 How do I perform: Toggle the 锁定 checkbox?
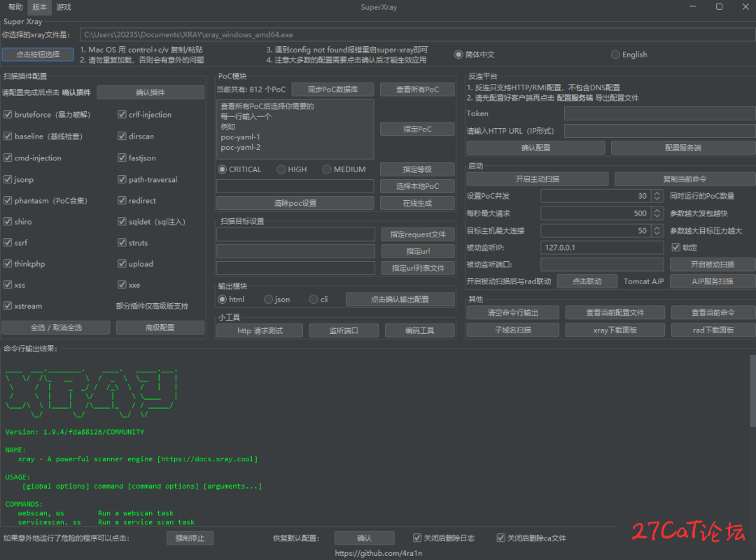click(676, 247)
